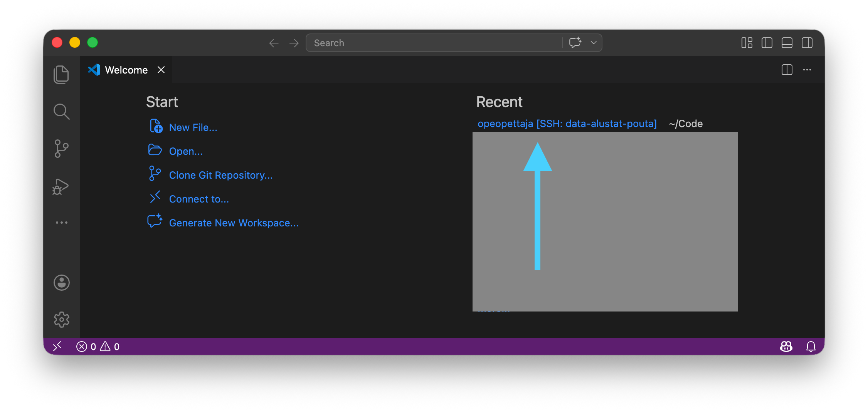Click the Open folder icon

point(155,150)
